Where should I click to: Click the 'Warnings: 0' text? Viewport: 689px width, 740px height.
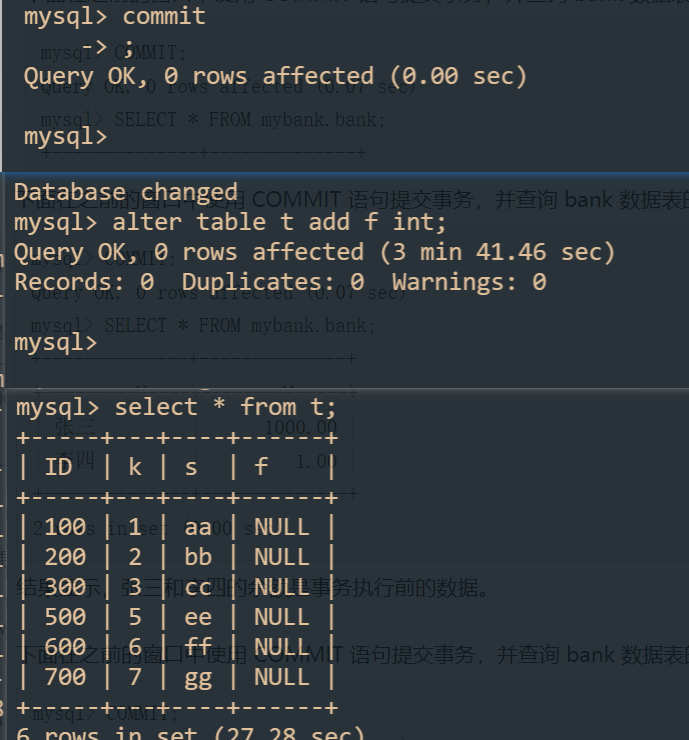(x=469, y=282)
